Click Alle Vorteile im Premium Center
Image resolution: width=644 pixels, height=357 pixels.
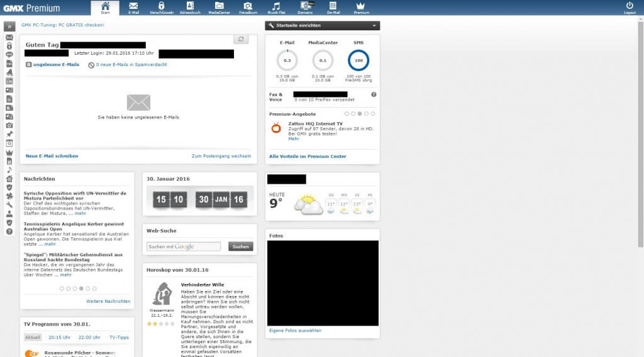(308, 156)
